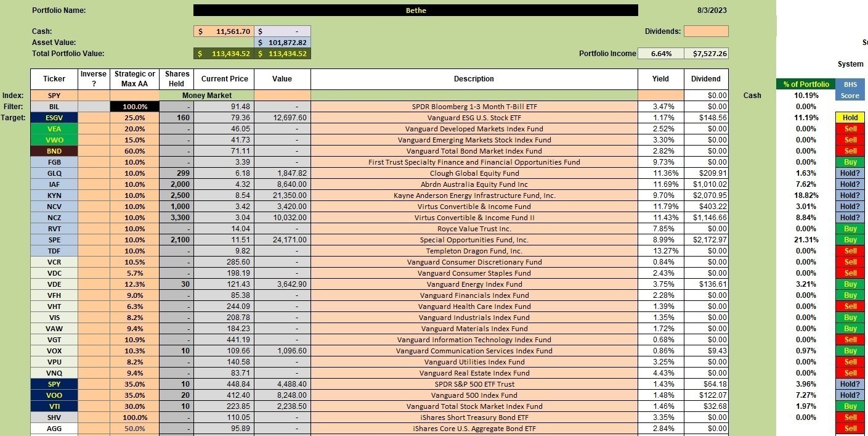Click the 21.31% portfolio share cell
868x436 pixels.
tap(806, 240)
